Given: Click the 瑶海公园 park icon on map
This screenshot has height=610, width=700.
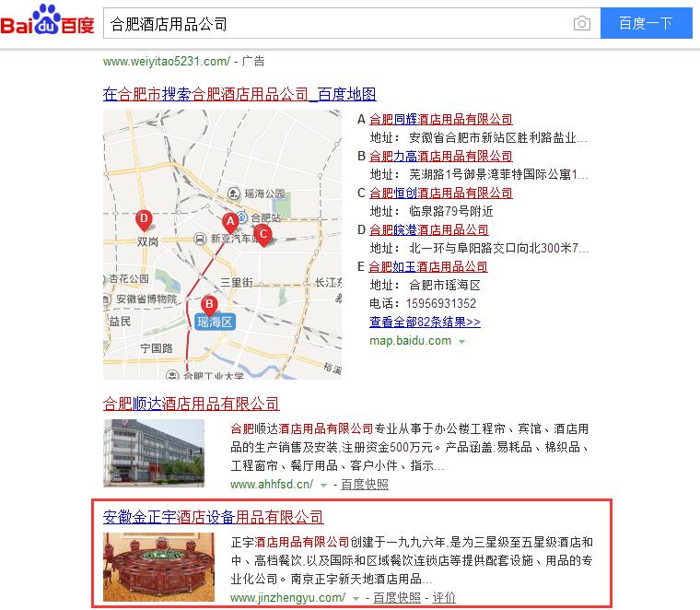Looking at the screenshot, I should point(234,194).
